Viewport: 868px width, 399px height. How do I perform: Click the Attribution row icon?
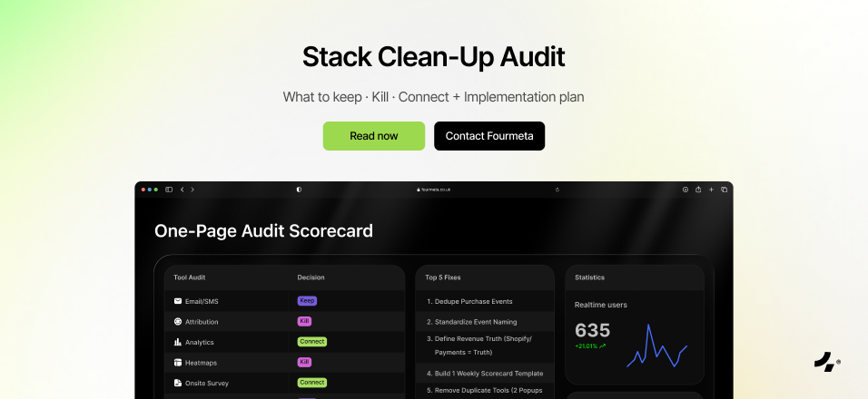click(x=178, y=322)
